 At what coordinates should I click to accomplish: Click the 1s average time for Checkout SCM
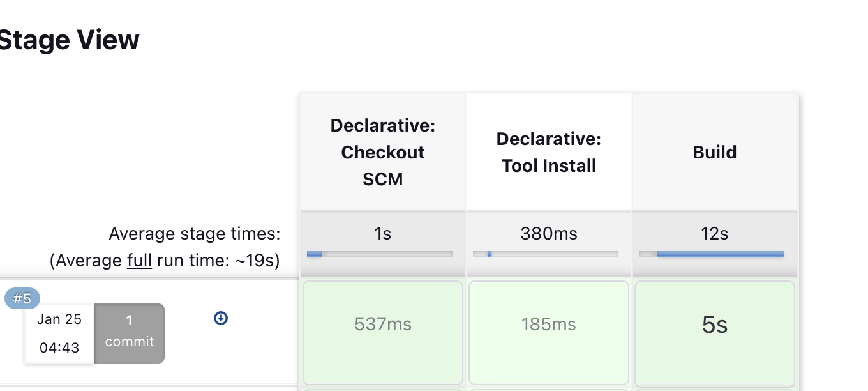click(383, 234)
